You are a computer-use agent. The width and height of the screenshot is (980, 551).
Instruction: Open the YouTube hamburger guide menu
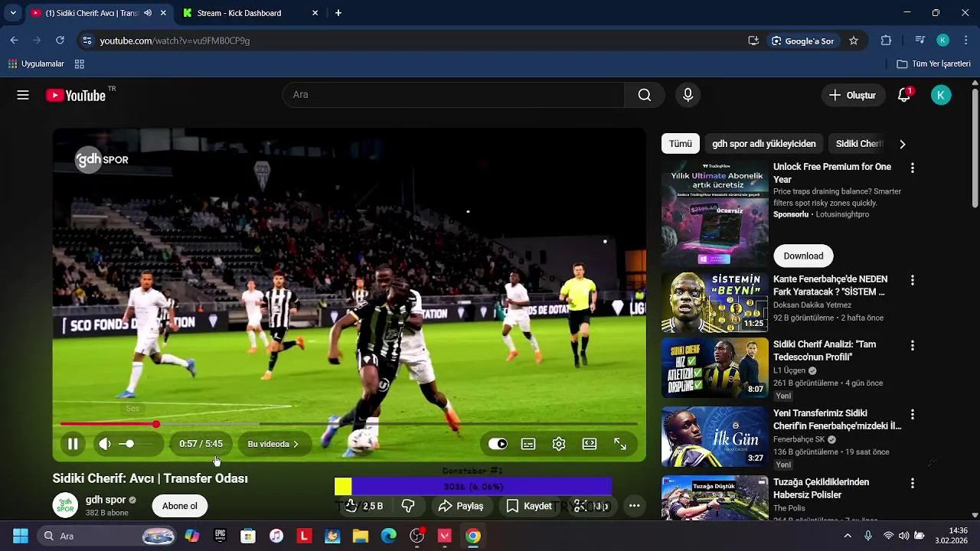(23, 95)
